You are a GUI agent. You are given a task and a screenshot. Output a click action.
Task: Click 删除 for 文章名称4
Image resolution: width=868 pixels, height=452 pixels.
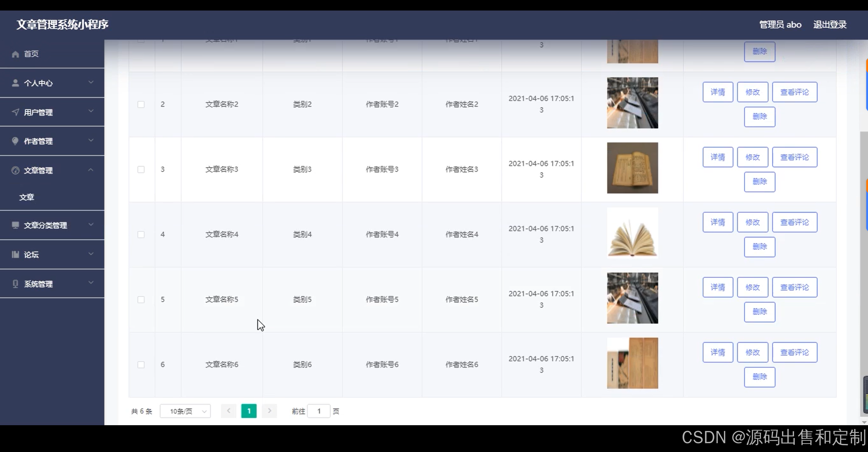[760, 247]
